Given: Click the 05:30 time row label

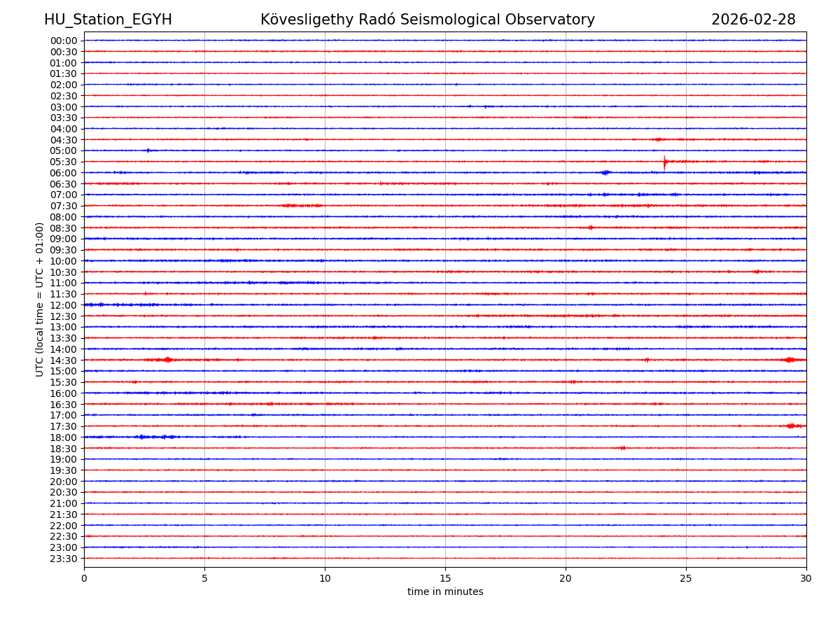Looking at the screenshot, I should click(64, 162).
